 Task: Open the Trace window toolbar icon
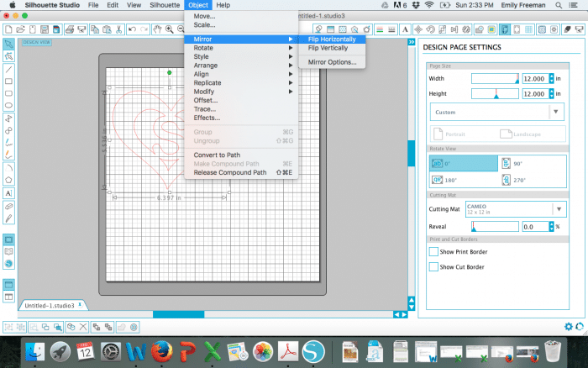pos(491,29)
